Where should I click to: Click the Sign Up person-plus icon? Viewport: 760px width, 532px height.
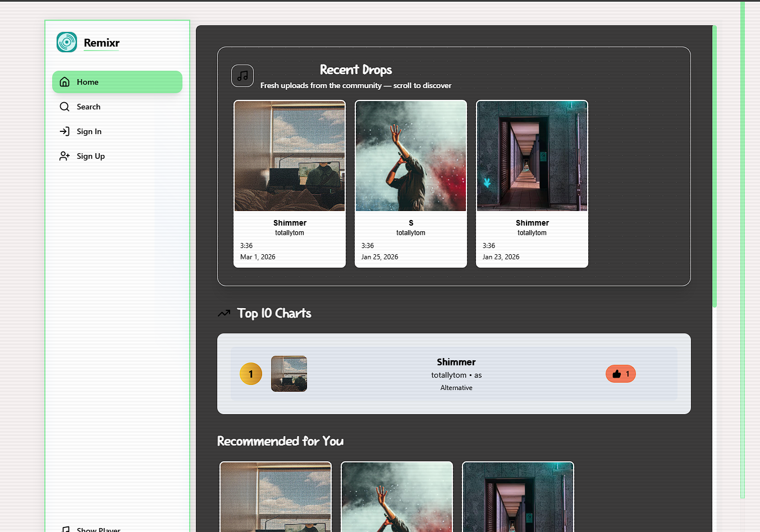[65, 156]
